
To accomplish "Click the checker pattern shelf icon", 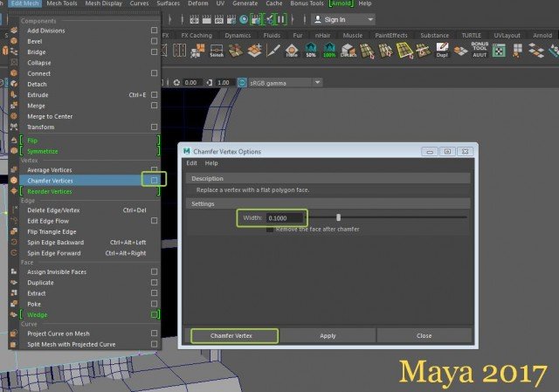I will pyautogui.click(x=499, y=51).
